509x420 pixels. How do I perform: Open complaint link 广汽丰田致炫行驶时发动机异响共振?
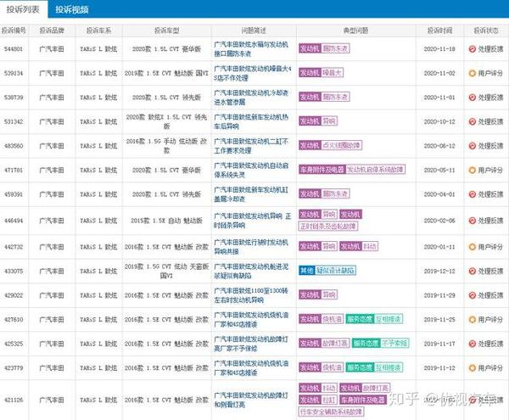point(251,247)
